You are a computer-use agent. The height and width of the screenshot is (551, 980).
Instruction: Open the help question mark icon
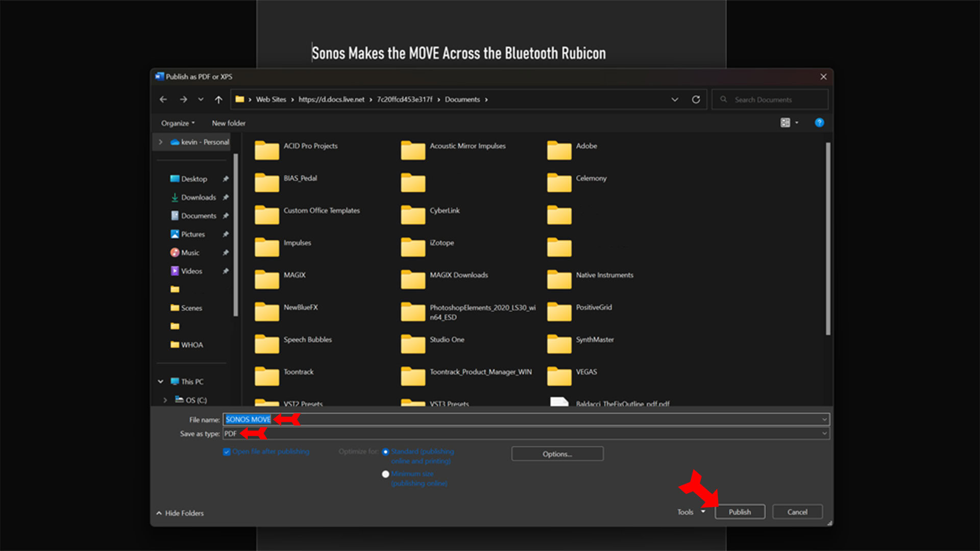click(x=819, y=122)
